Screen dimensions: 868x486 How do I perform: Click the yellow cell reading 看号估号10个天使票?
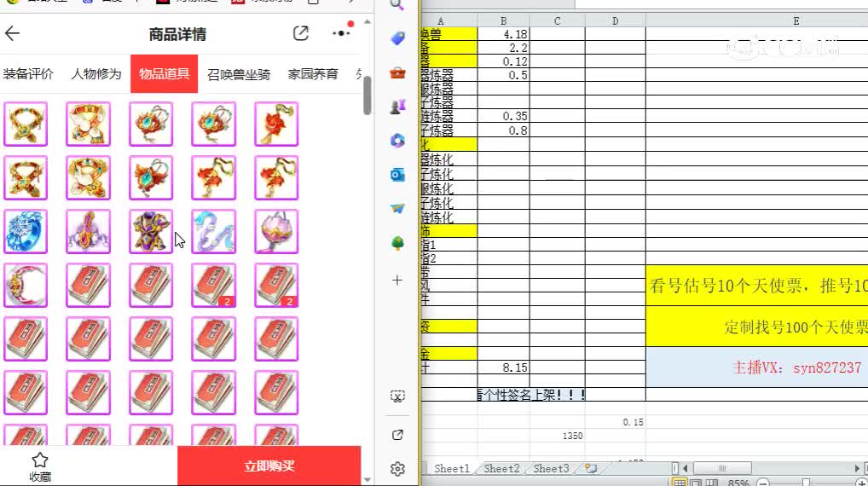click(x=757, y=286)
